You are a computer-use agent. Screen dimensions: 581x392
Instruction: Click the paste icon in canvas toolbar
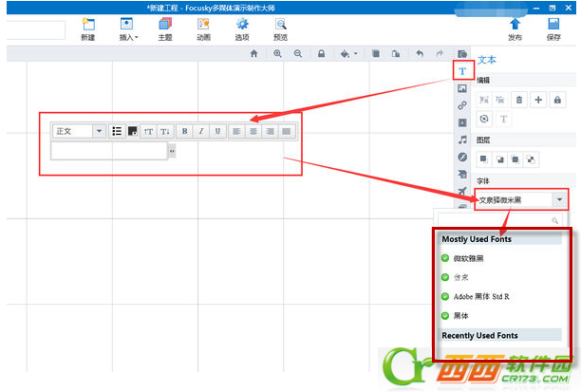coord(396,54)
